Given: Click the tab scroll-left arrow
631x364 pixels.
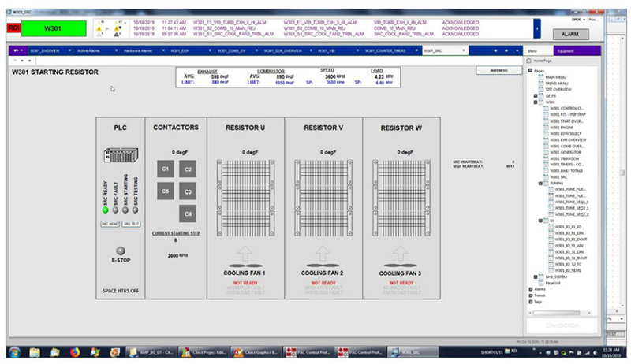Looking at the screenshot, I should point(495,50).
